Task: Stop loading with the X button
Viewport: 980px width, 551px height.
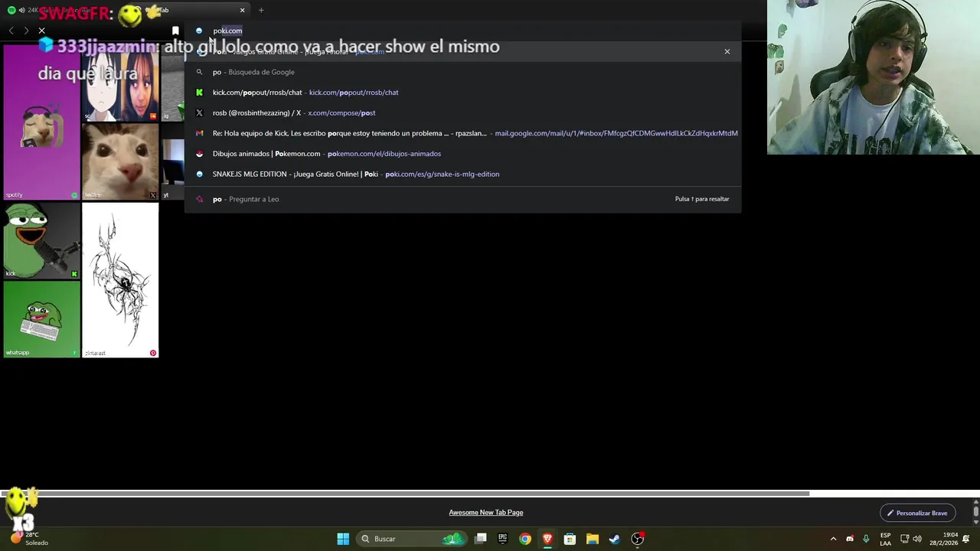Action: pyautogui.click(x=41, y=31)
